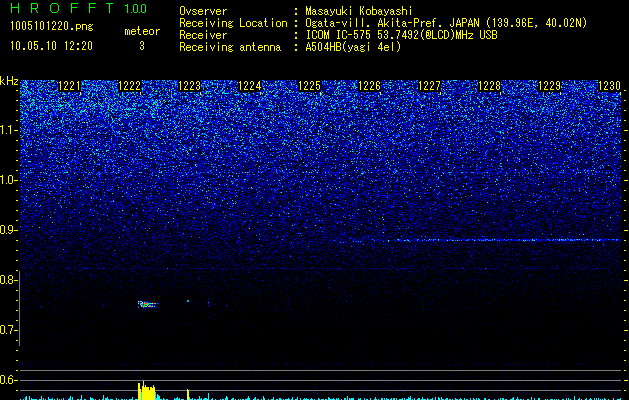Click the horizontal carrier line near 0.88 kHz

point(485,240)
